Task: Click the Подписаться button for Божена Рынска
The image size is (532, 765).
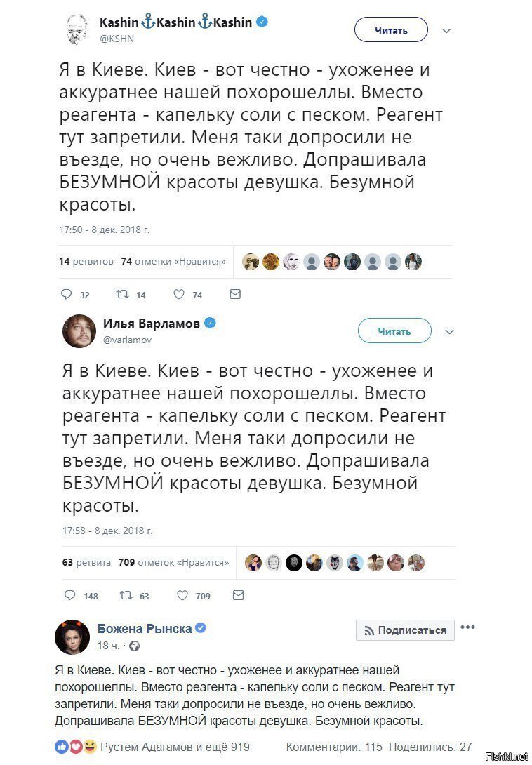Action: (x=404, y=630)
